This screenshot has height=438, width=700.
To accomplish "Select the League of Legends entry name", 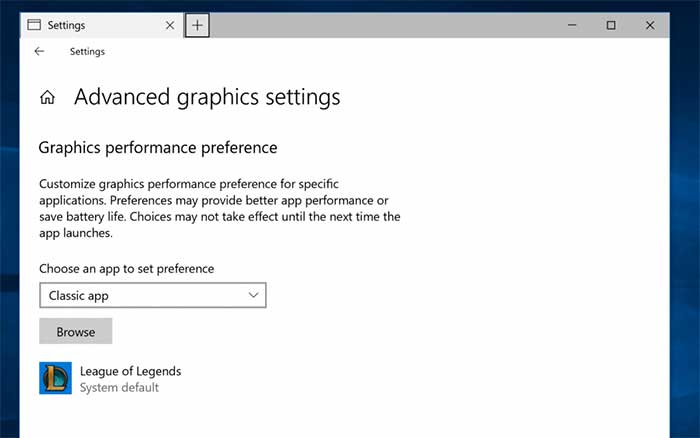I will (x=130, y=371).
